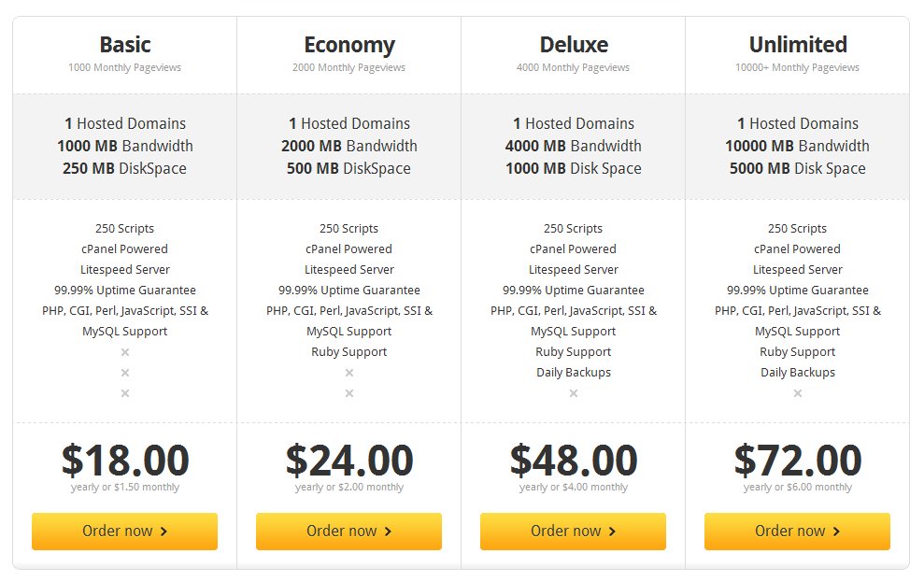The height and width of the screenshot is (582, 924).
Task: Select Order now under Deluxe plan
Action: click(x=573, y=531)
